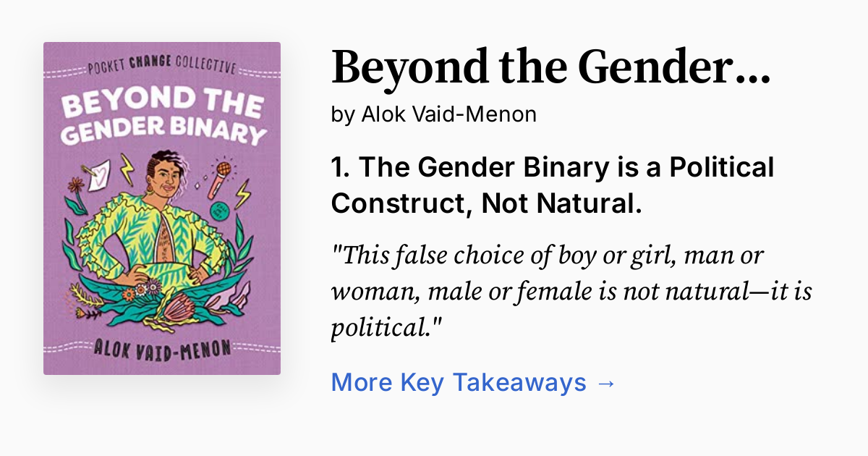Click the white Beyond the Gender Binary cover title
The height and width of the screenshot is (456, 868).
coord(162,115)
